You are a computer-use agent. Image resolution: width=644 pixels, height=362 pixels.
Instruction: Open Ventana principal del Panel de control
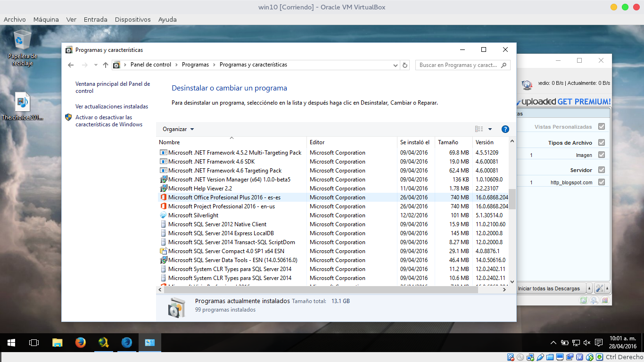click(113, 87)
